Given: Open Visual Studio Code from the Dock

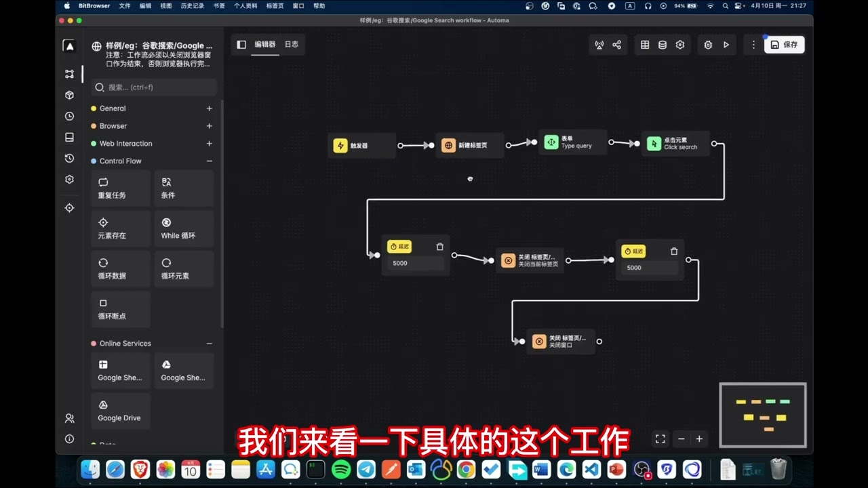Looking at the screenshot, I should [x=591, y=469].
